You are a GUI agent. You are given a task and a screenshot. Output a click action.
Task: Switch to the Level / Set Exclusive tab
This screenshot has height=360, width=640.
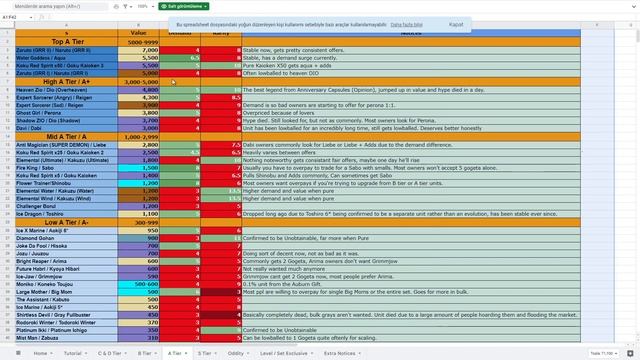coord(284,353)
